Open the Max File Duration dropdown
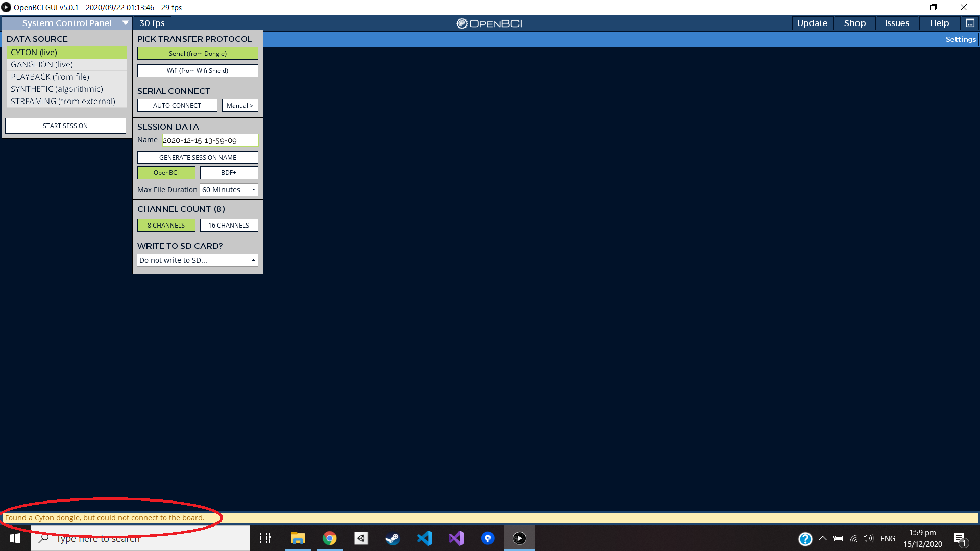The width and height of the screenshot is (980, 551). tap(229, 190)
